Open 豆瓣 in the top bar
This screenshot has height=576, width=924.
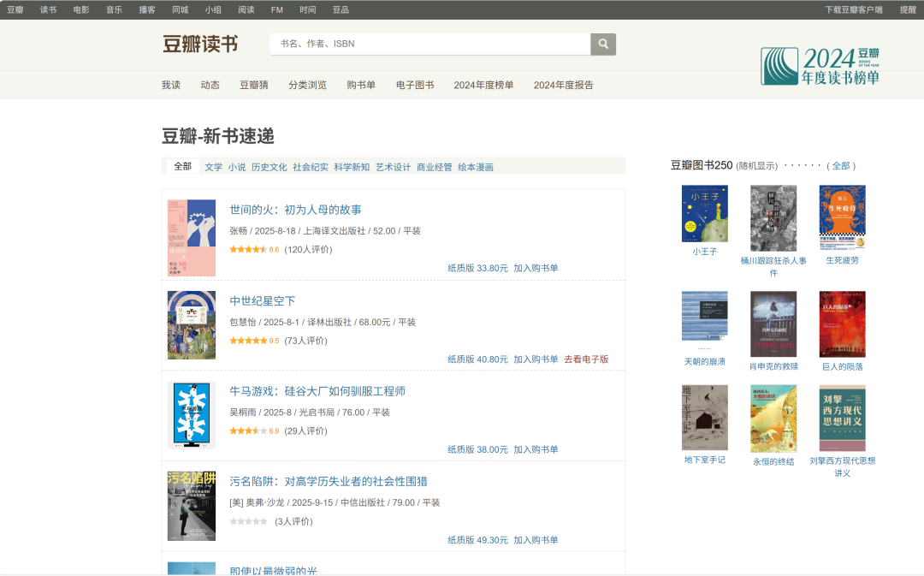coord(15,9)
